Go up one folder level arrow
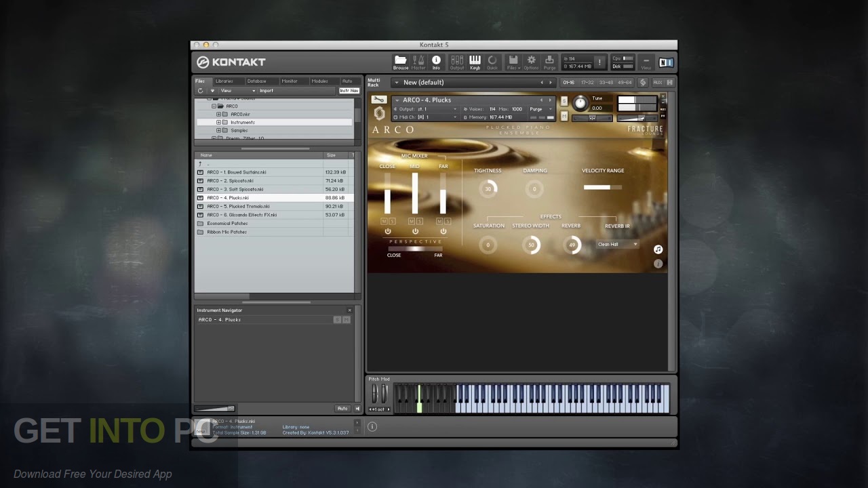 [x=199, y=163]
